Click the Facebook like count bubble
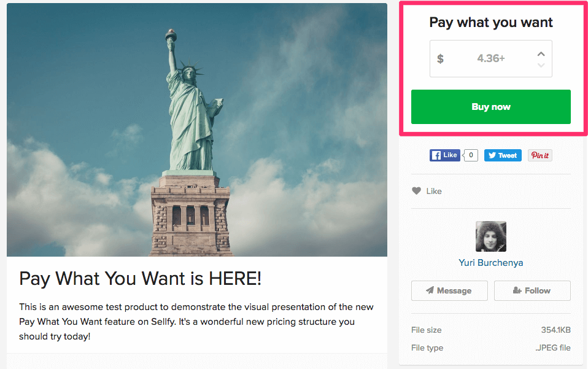Viewport: 588px width, 369px height. [471, 155]
